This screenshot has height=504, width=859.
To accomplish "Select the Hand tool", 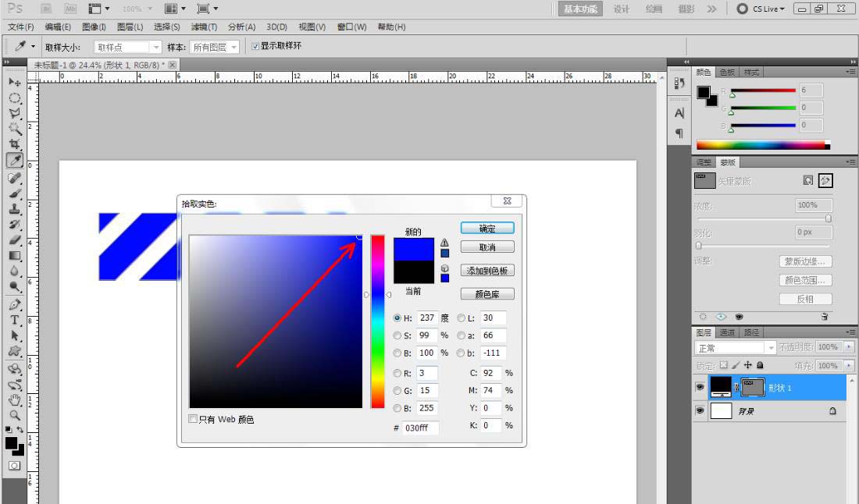I will click(14, 399).
